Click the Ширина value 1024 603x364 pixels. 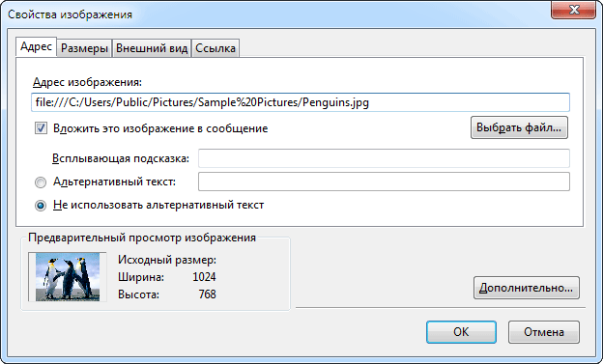204,277
